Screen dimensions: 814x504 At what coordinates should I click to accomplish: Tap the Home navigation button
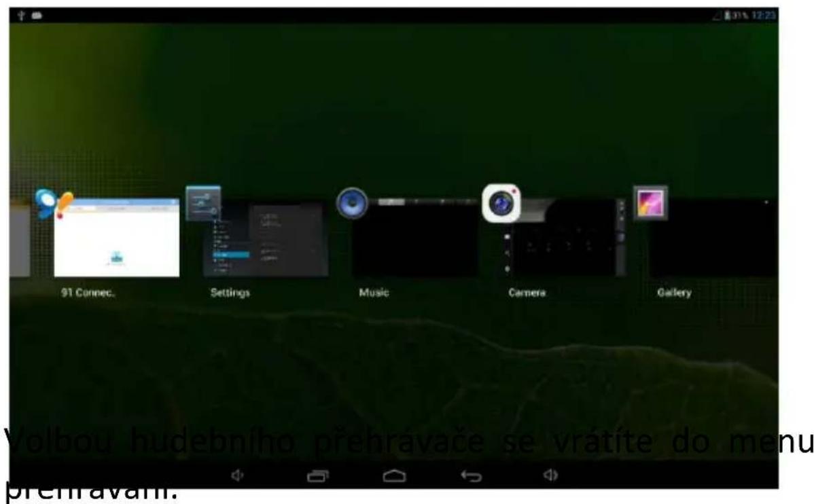point(394,475)
